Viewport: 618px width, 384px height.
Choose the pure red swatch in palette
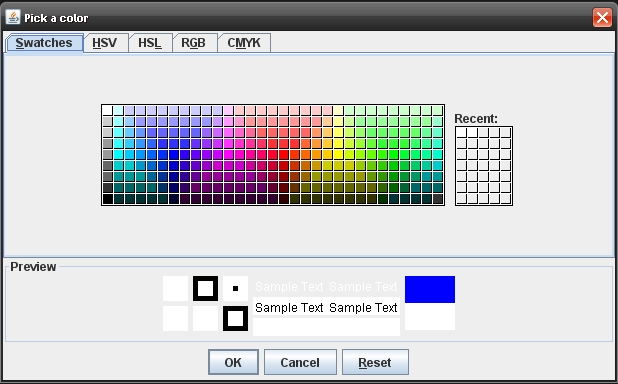(284, 155)
